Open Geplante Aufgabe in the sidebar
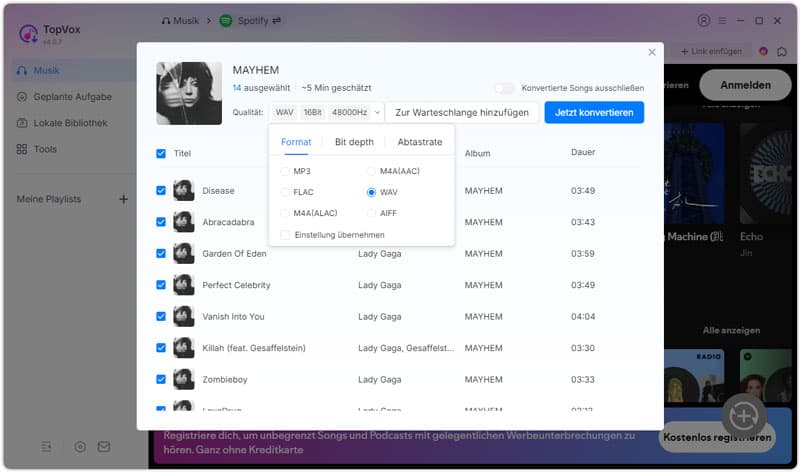The width and height of the screenshot is (800, 472). tap(74, 97)
